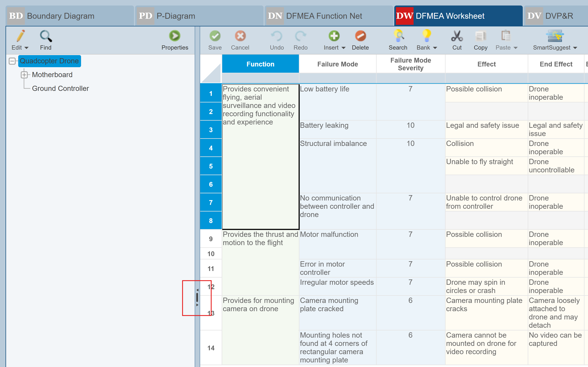
Task: Click the Failure Mode column header
Action: [x=337, y=64]
